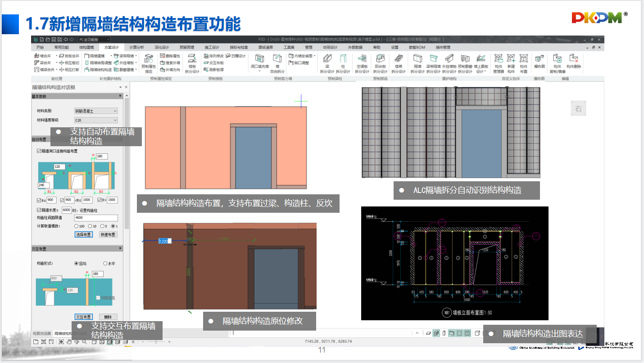Toggle 隔墙洞口连接构造布置 checkbox
The height and width of the screenshot is (363, 644).
[39, 151]
